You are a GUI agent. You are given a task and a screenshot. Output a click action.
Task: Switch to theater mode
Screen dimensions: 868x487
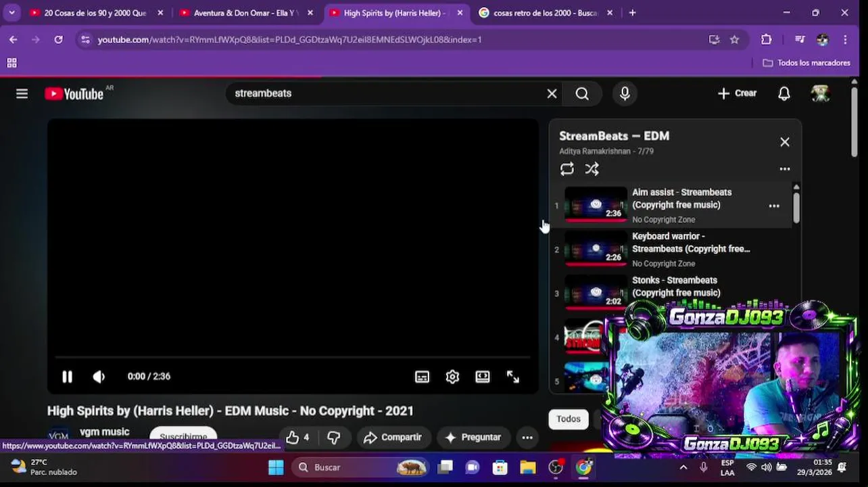coord(483,377)
